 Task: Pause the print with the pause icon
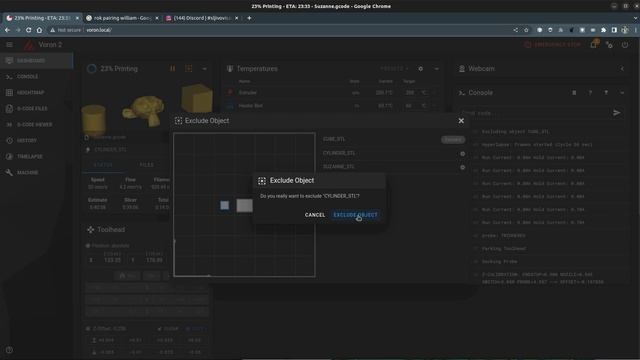pyautogui.click(x=173, y=69)
